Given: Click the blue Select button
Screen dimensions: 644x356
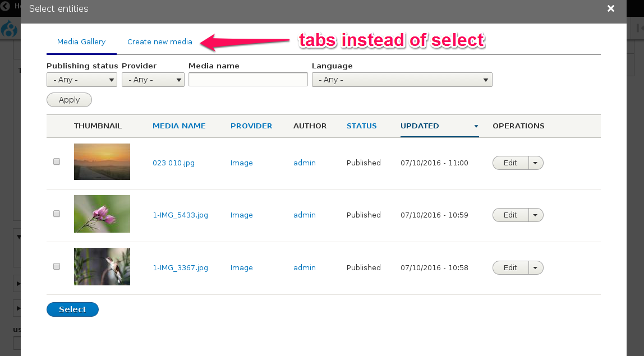Looking at the screenshot, I should click(x=72, y=309).
